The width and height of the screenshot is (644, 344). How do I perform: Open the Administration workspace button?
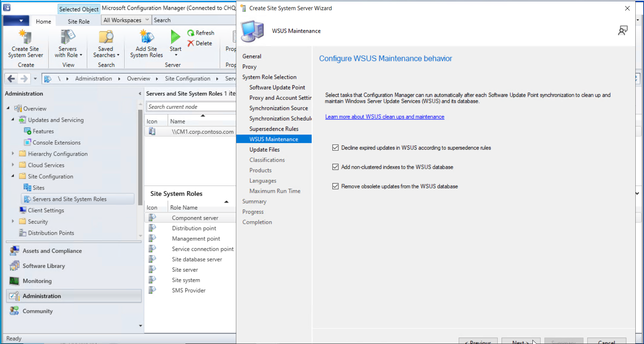[74, 296]
